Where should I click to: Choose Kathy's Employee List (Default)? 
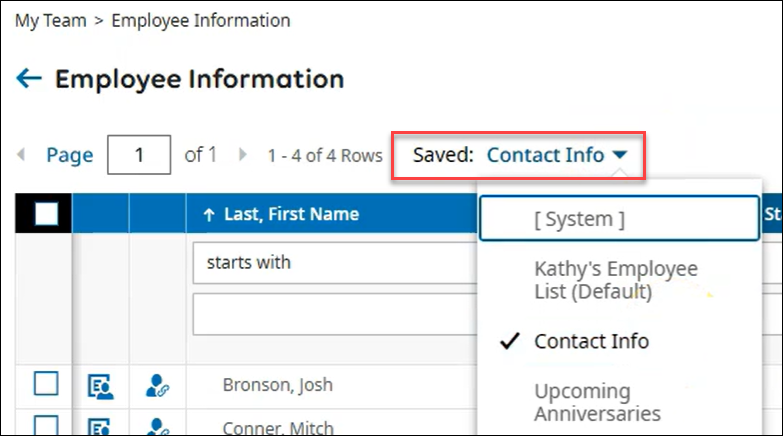(616, 280)
